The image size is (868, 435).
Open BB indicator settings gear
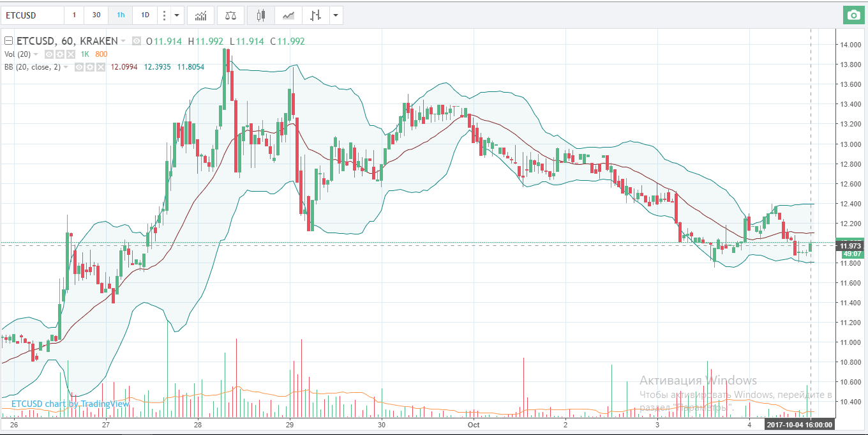(x=90, y=67)
